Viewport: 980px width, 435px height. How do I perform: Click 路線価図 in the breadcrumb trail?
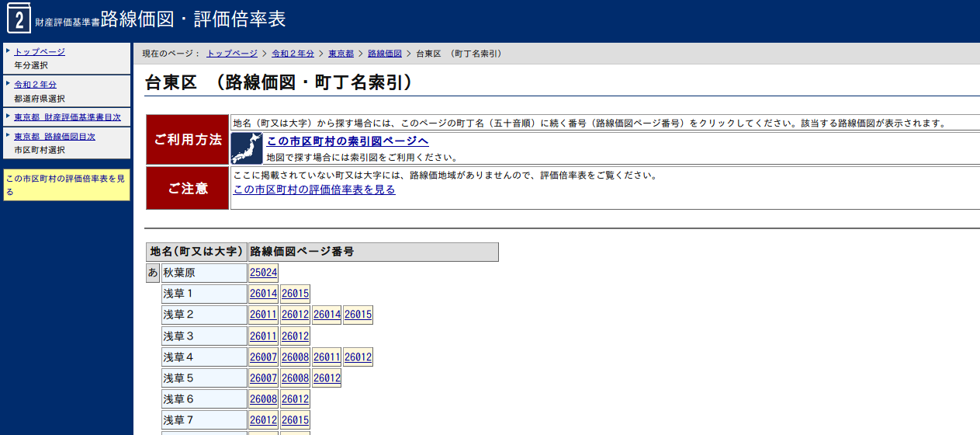384,54
